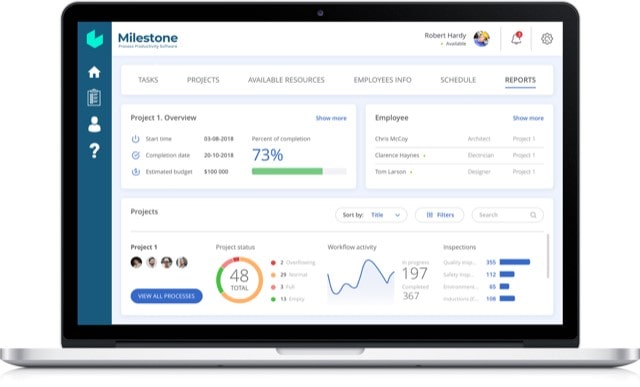Click the Architect role of Chris McCoy

tap(479, 139)
